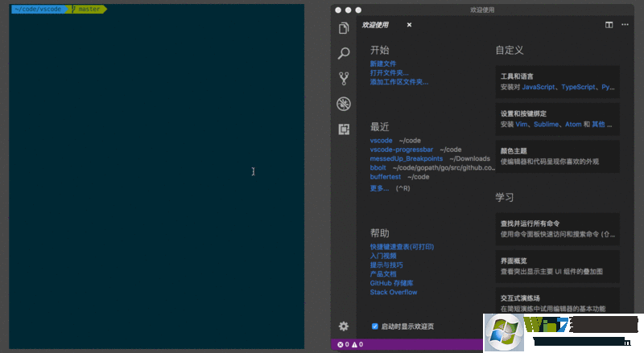Click the 工具和语言 card
The width and height of the screenshot is (644, 353).
pos(557,82)
